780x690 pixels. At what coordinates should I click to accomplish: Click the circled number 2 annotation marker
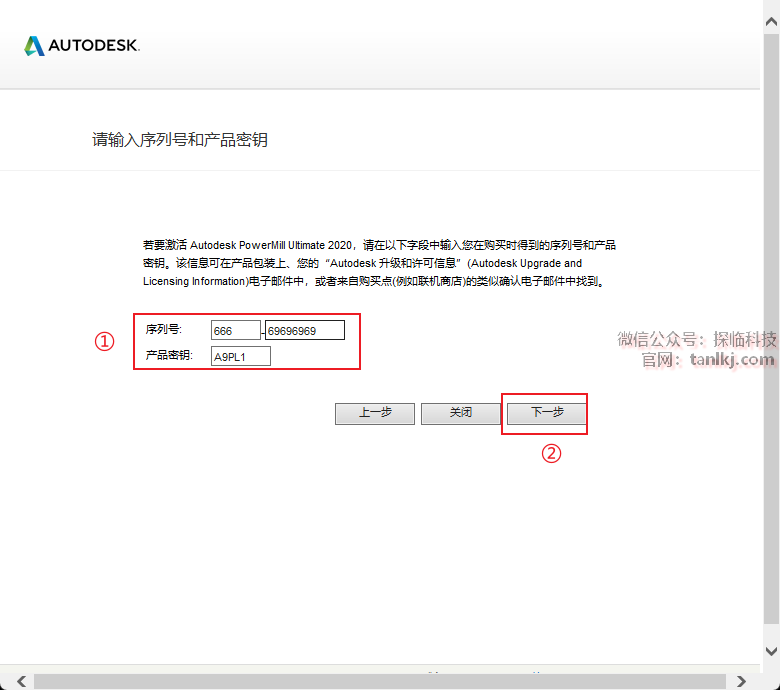point(551,453)
